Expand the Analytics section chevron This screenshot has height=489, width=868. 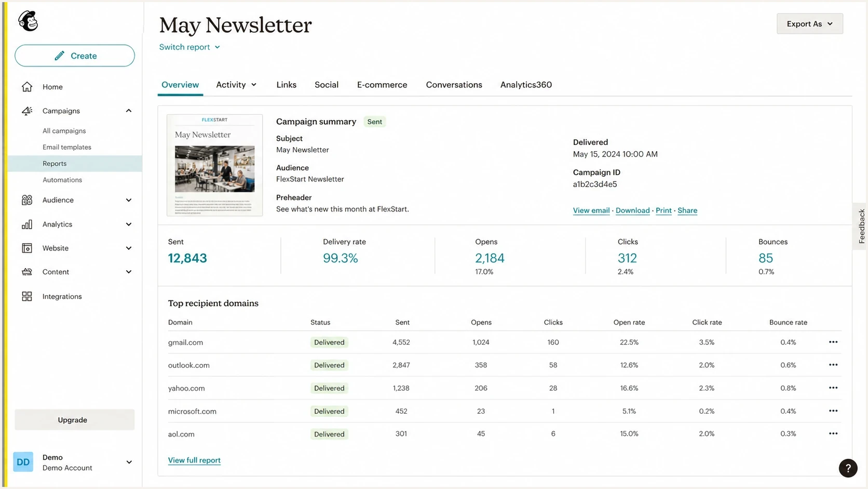tap(129, 224)
